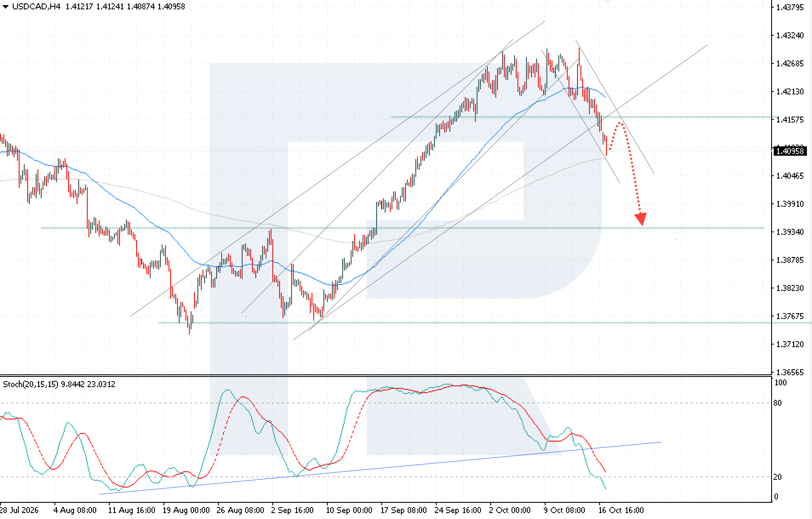Click the stochastic scale value 20
812x519 pixels.
778,477
